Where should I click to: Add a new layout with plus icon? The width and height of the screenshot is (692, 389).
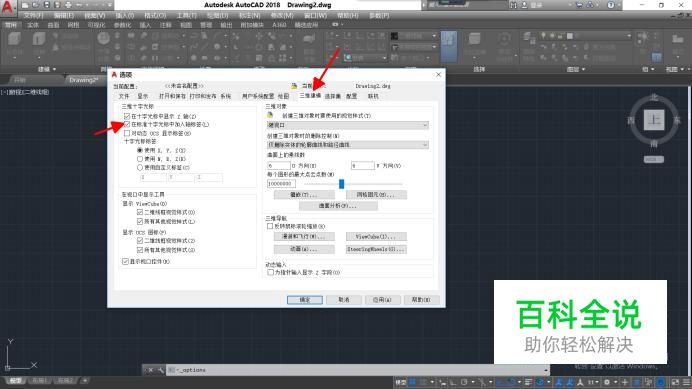point(85,381)
